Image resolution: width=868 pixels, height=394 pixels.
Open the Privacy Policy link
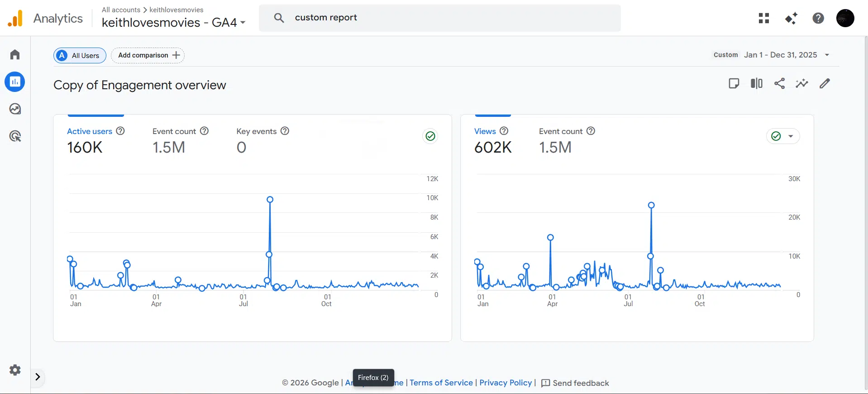pos(506,383)
